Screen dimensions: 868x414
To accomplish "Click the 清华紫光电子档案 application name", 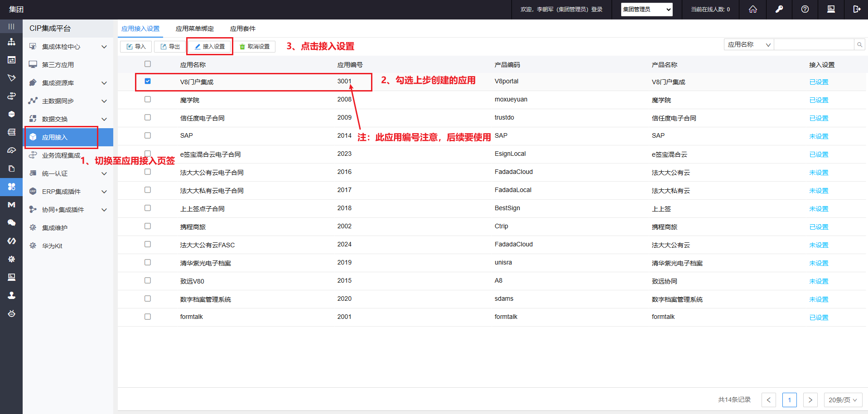I will [x=206, y=263].
